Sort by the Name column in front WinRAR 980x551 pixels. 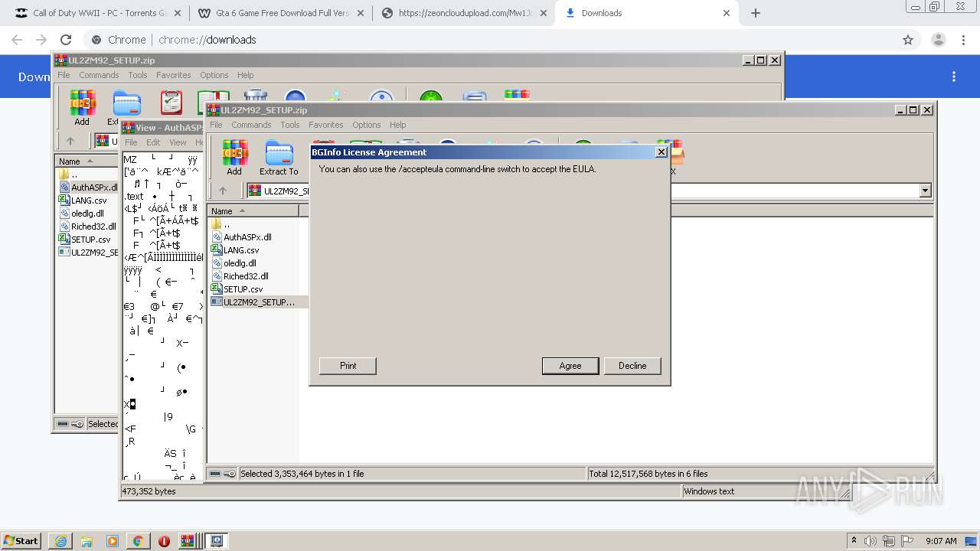(253, 211)
